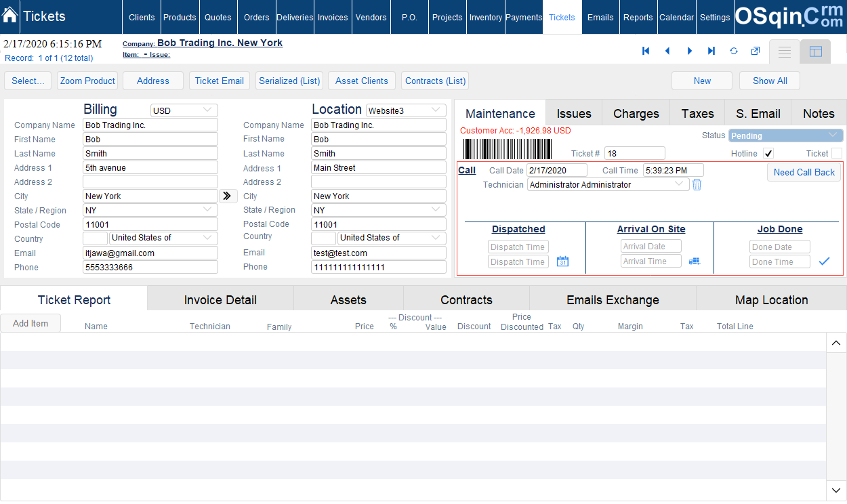Check the Ticket checkbox
The image size is (847, 504).
coord(837,153)
